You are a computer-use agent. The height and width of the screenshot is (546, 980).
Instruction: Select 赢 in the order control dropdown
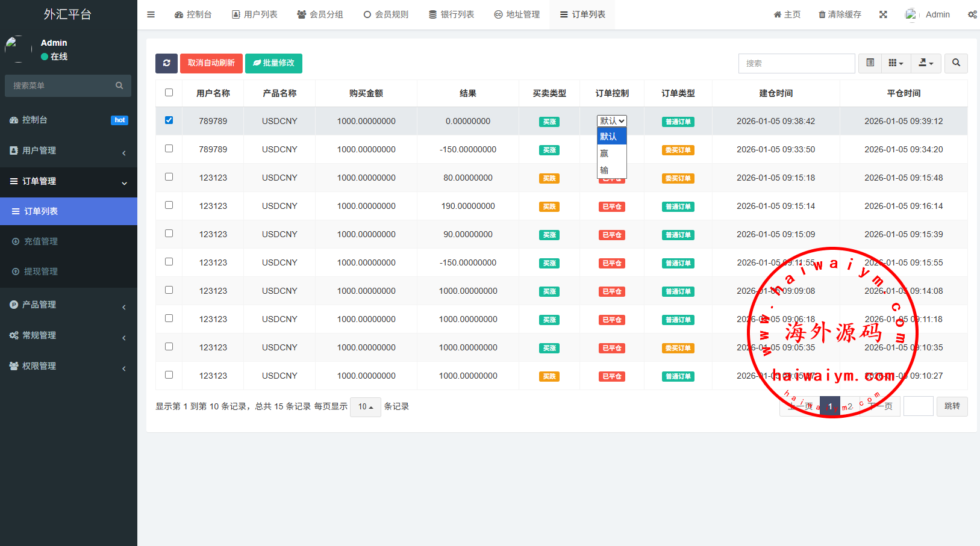[x=605, y=154]
